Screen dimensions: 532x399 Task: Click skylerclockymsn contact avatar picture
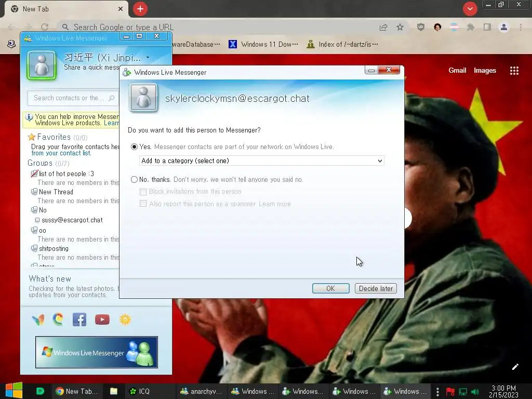point(143,97)
